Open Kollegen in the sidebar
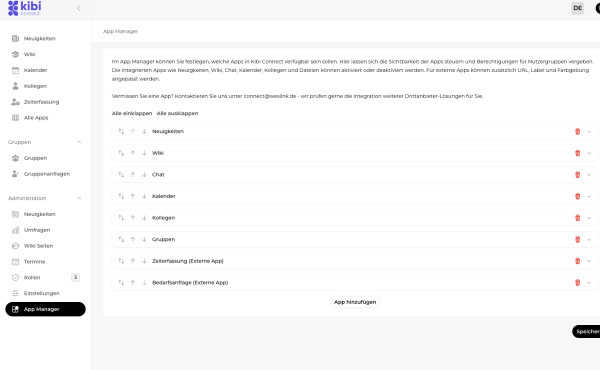 coord(45,86)
